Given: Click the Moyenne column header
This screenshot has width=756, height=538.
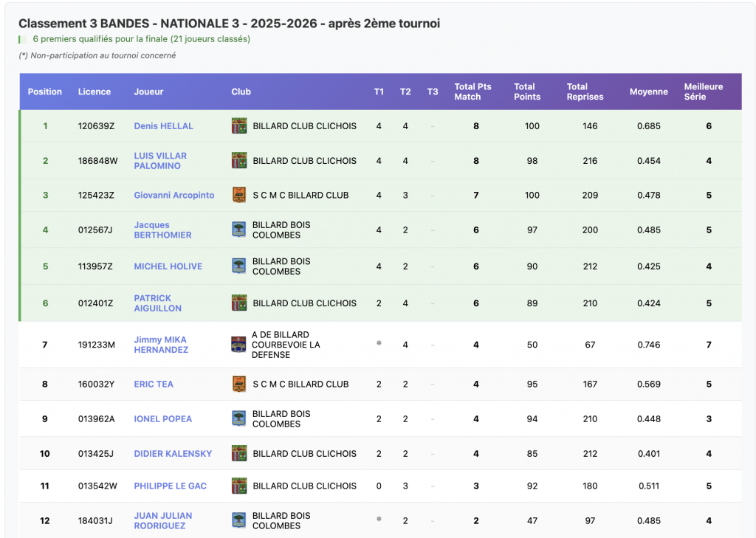Looking at the screenshot, I should coord(648,92).
